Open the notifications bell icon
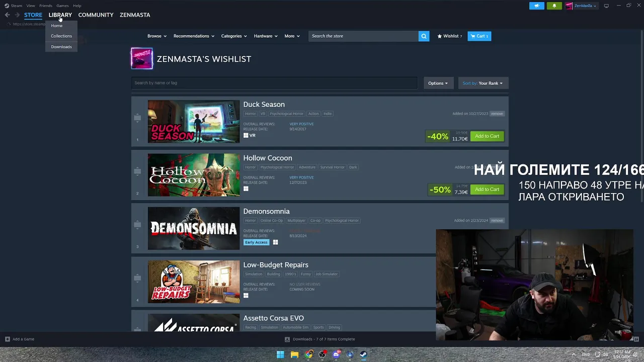 tap(554, 6)
